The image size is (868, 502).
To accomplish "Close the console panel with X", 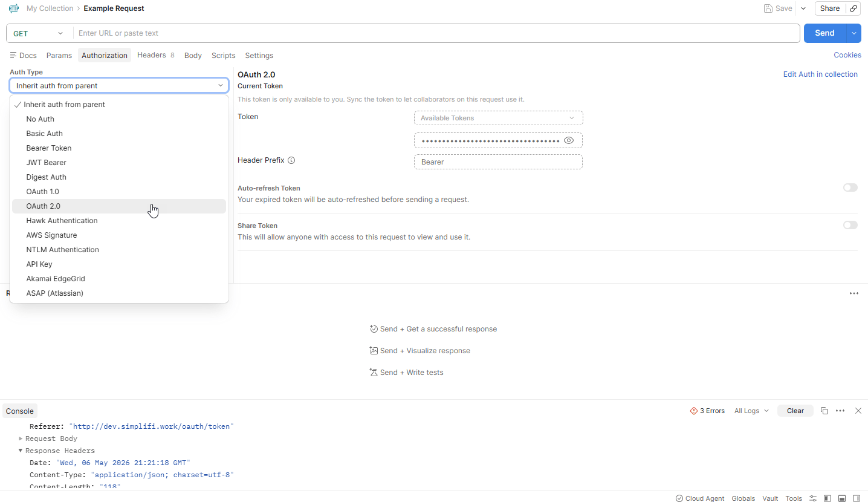I will pos(858,411).
